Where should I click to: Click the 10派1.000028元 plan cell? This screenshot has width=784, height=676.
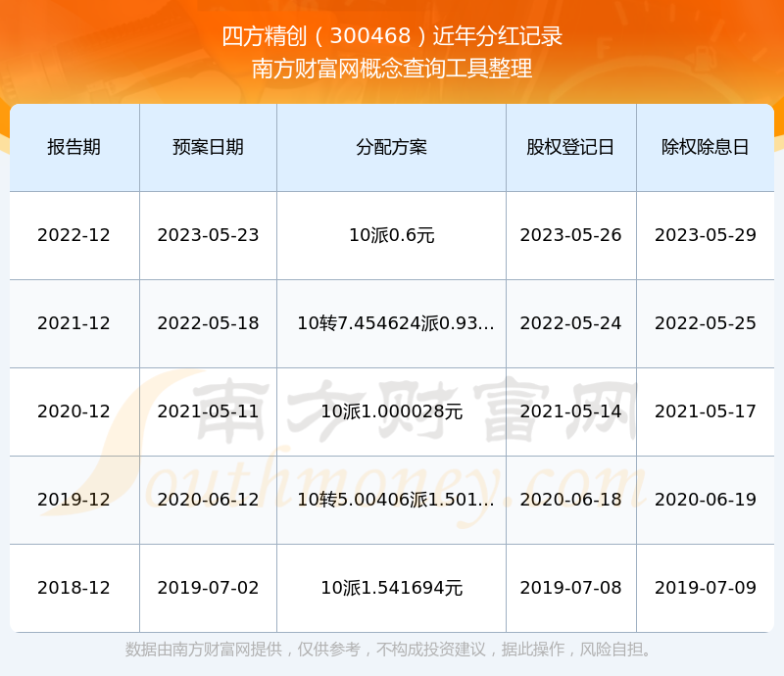(391, 411)
